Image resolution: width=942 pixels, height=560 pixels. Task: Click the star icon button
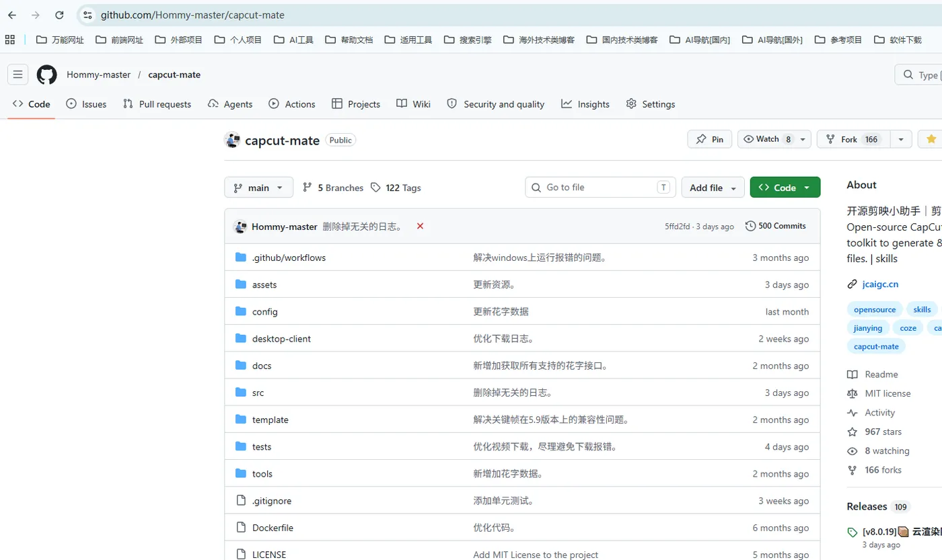point(931,139)
